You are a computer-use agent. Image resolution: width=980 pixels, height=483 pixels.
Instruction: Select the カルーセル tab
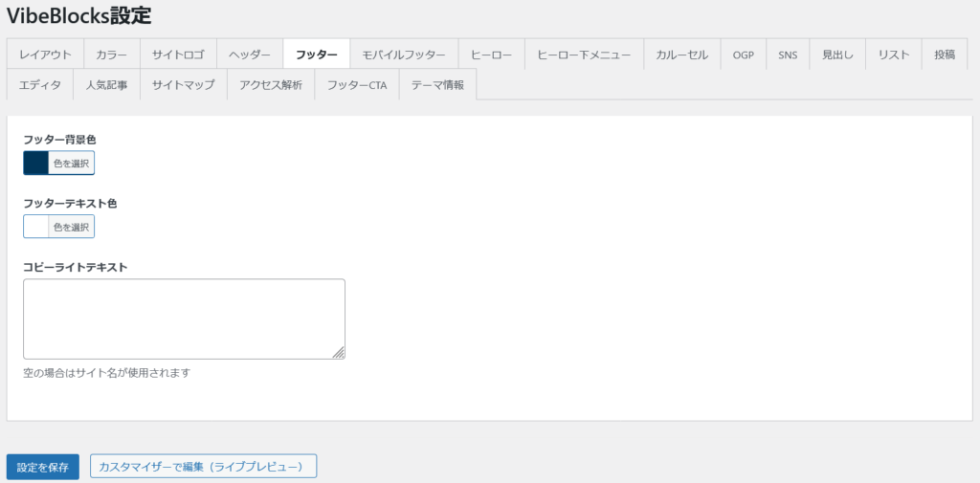click(x=681, y=55)
